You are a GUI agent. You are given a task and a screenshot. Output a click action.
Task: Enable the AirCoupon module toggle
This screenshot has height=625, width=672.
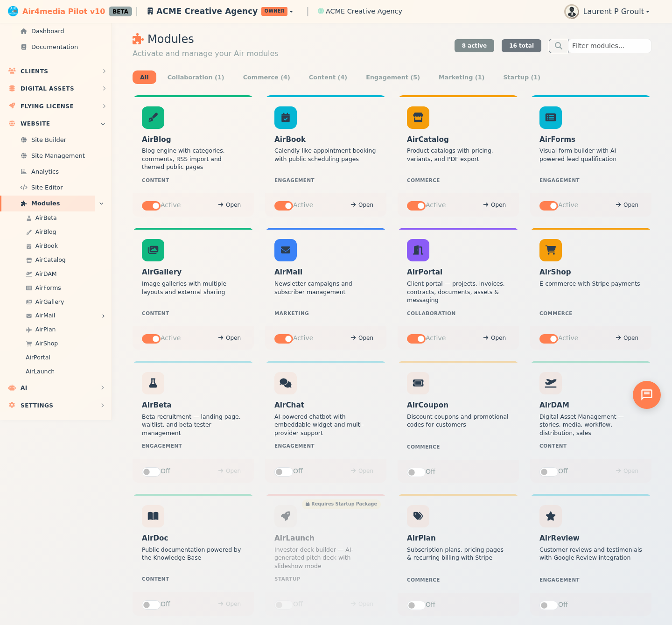[416, 472]
